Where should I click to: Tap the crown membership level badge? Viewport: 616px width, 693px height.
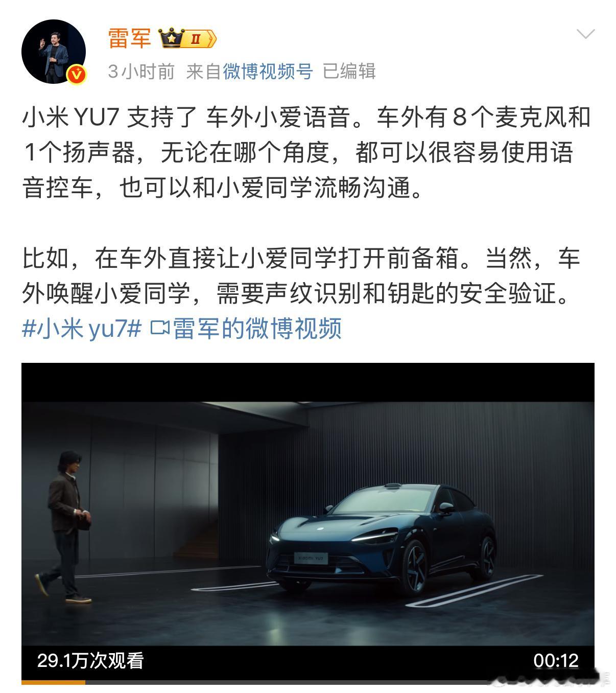[187, 38]
